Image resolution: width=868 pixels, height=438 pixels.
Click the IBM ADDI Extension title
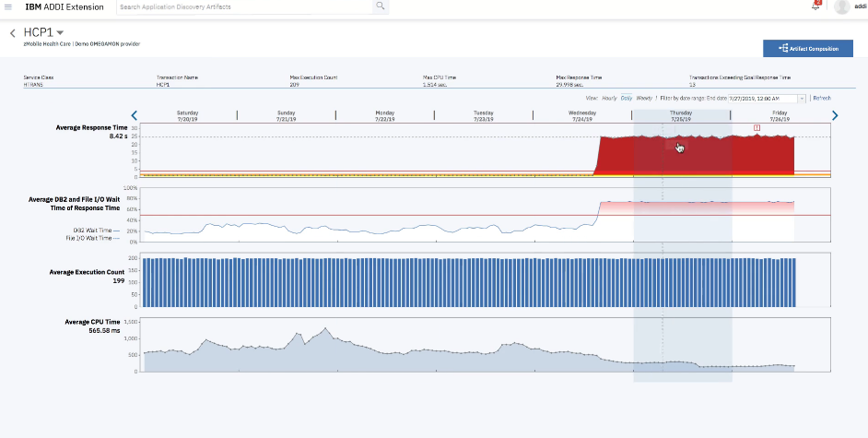pos(65,6)
